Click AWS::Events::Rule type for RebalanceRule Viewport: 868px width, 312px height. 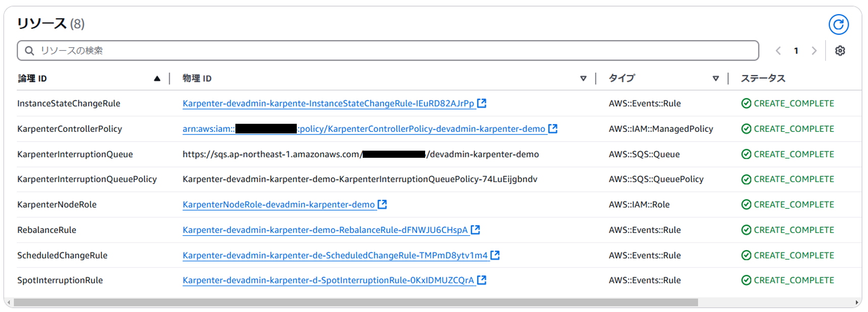pyautogui.click(x=645, y=230)
